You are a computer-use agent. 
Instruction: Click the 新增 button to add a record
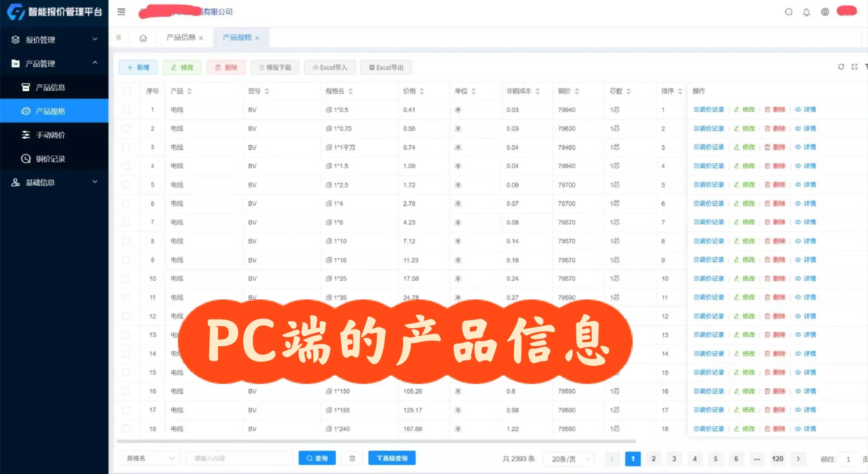138,67
